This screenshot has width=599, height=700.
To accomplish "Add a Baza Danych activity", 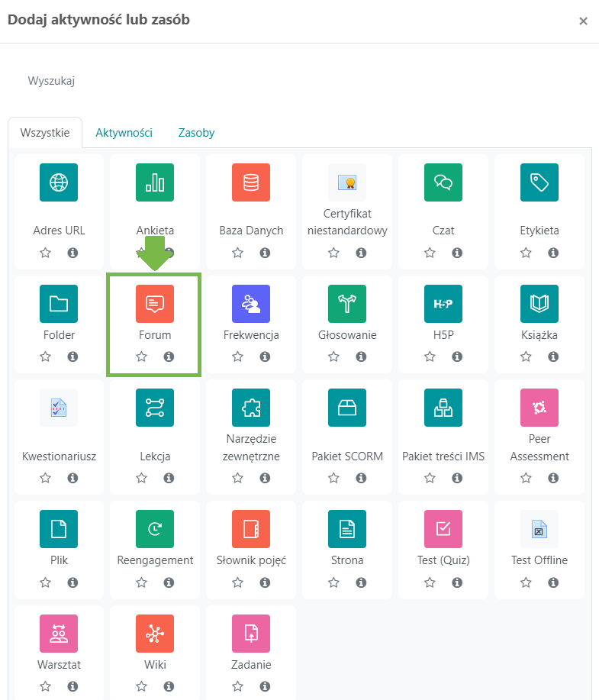I will click(x=251, y=182).
